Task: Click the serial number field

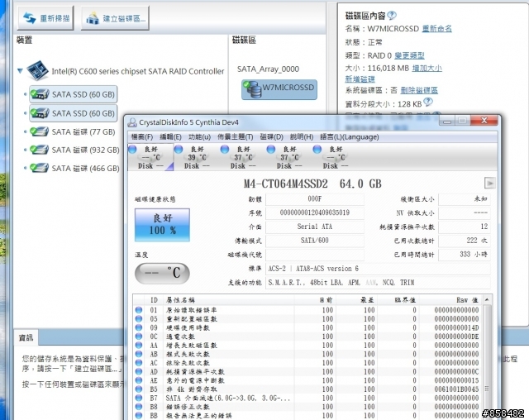Action: pos(315,212)
